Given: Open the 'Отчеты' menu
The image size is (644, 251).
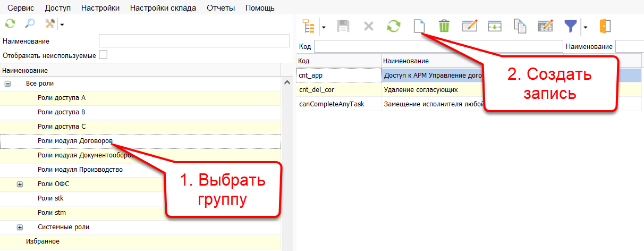Looking at the screenshot, I should pyautogui.click(x=221, y=8).
